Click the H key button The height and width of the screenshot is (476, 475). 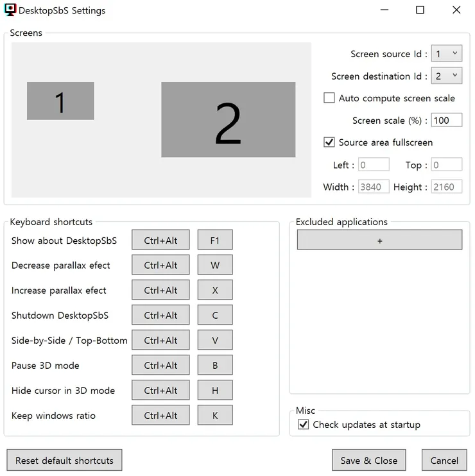(x=215, y=390)
